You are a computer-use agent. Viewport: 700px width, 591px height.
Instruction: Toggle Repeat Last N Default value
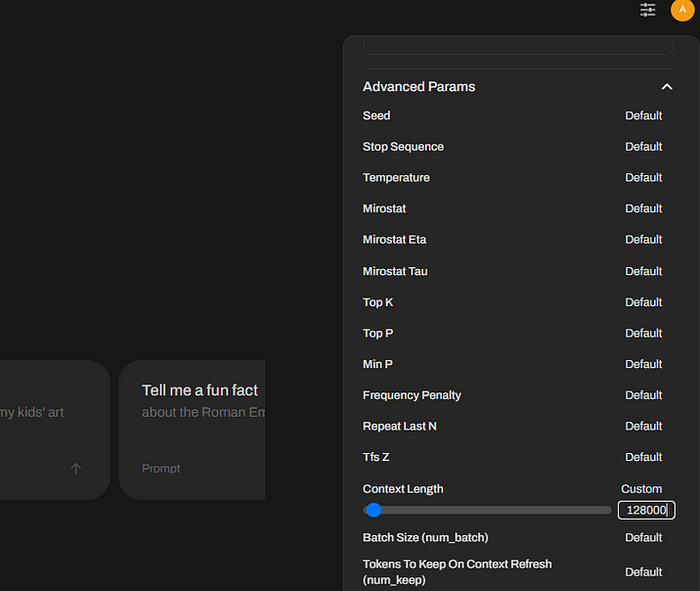click(643, 427)
